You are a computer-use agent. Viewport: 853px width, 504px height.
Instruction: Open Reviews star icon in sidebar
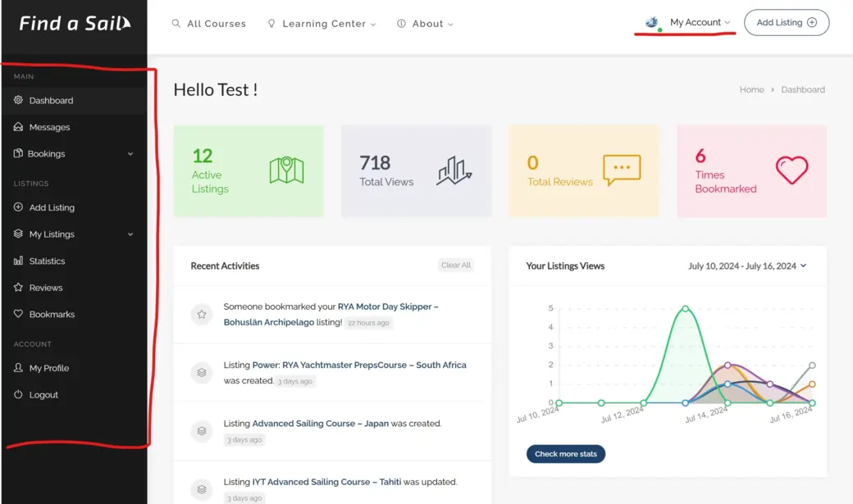tap(19, 288)
